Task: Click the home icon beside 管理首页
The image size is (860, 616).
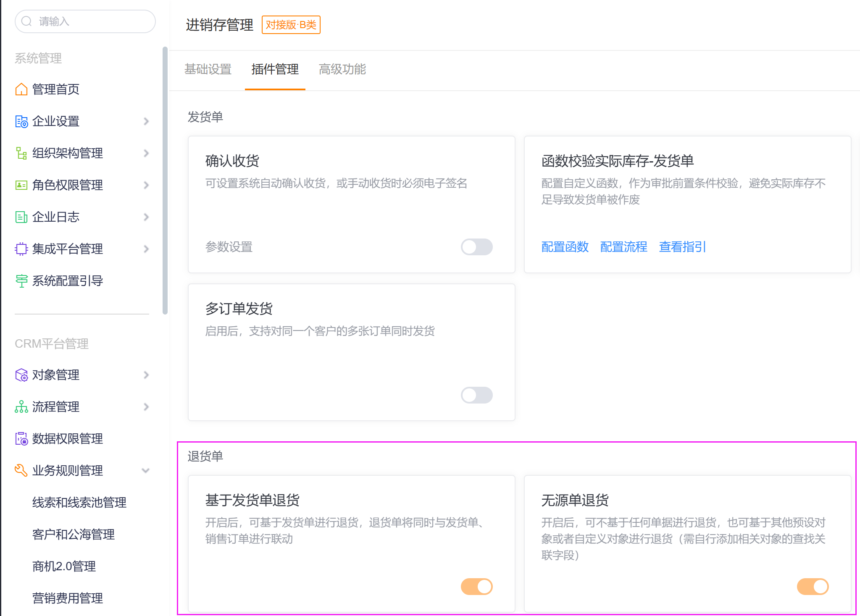Action: [x=21, y=89]
